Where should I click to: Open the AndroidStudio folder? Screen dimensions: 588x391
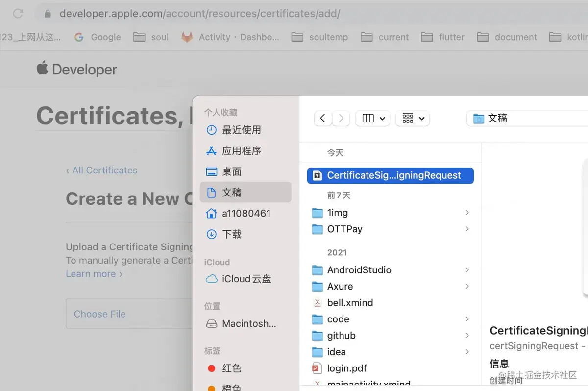pyautogui.click(x=391, y=270)
